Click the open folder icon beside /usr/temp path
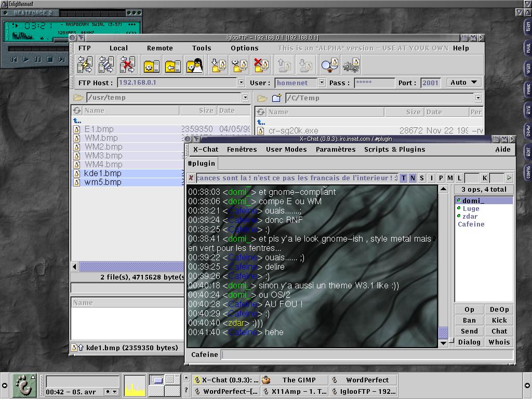 78,98
